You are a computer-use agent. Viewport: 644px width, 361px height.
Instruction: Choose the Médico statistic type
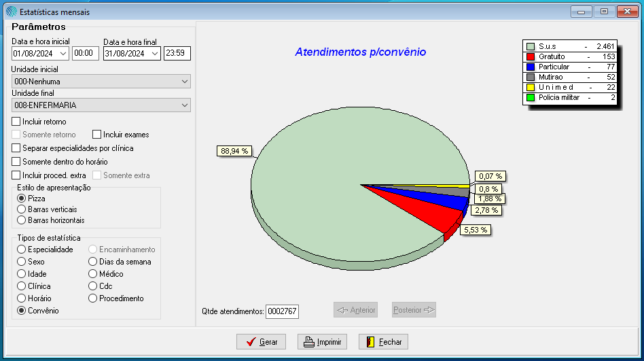[x=93, y=274]
